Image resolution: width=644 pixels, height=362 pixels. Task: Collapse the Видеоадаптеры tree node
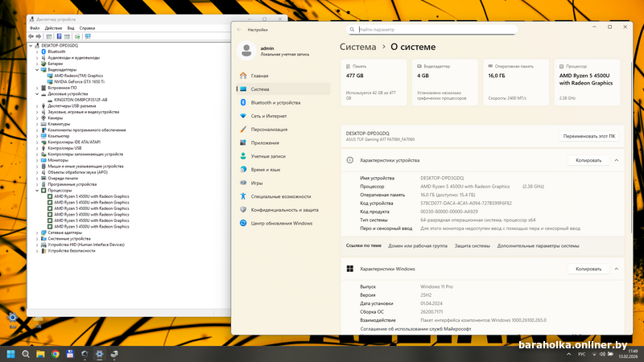pyautogui.click(x=37, y=70)
